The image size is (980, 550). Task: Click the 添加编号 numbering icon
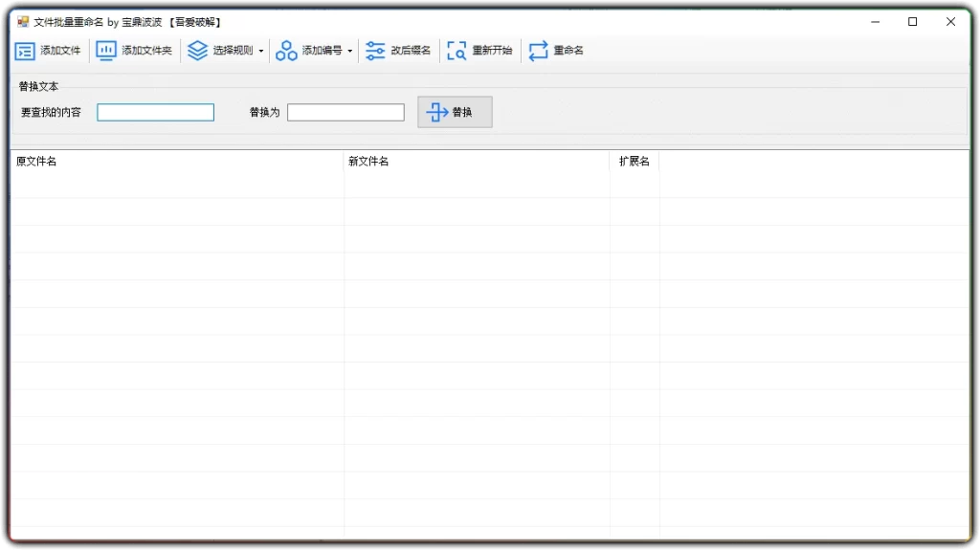click(x=286, y=51)
